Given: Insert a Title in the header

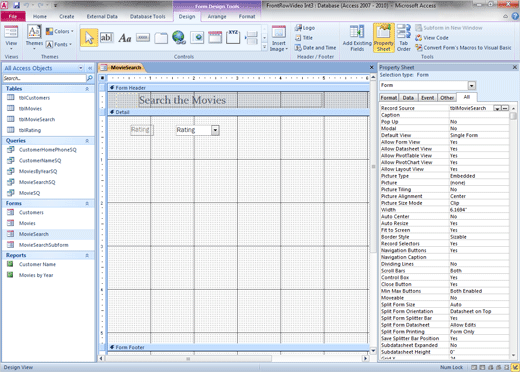Looking at the screenshot, I should (304, 38).
